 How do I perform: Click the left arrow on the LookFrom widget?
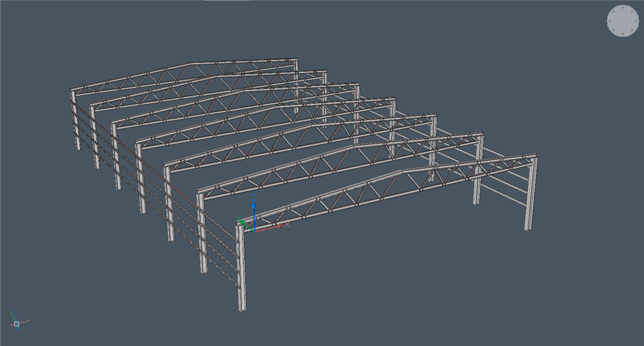click(x=609, y=21)
